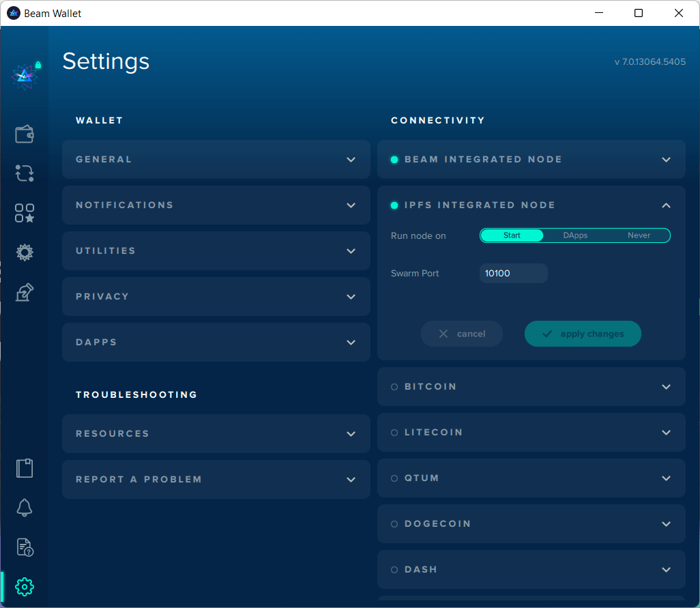
Task: Set Run node on to DApps
Action: pyautogui.click(x=575, y=235)
